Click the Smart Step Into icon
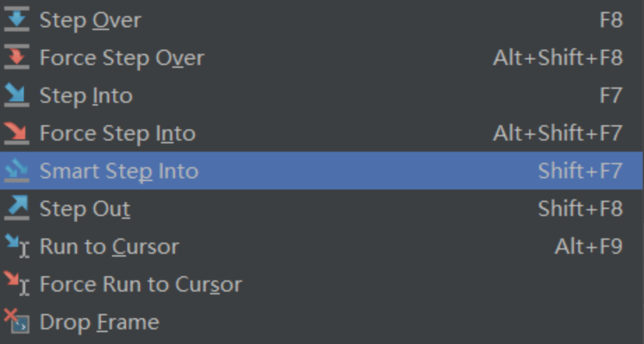The height and width of the screenshot is (344, 644). (x=17, y=171)
